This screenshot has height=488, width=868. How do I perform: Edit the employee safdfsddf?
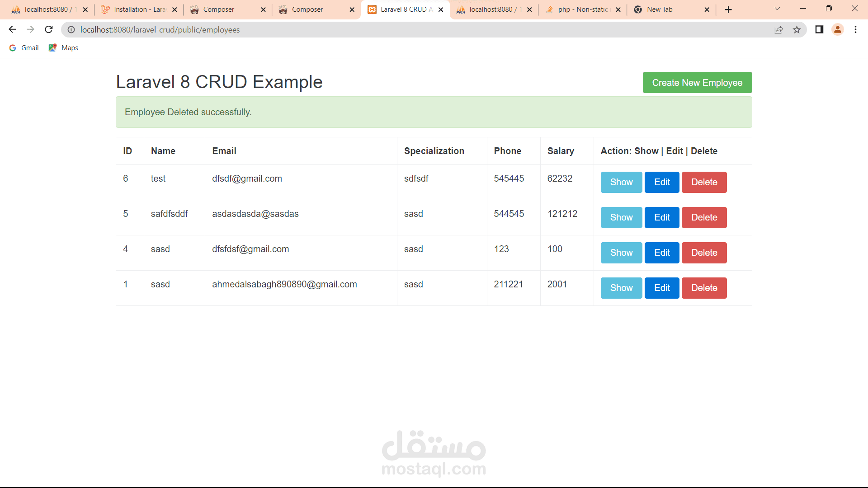[x=662, y=217]
